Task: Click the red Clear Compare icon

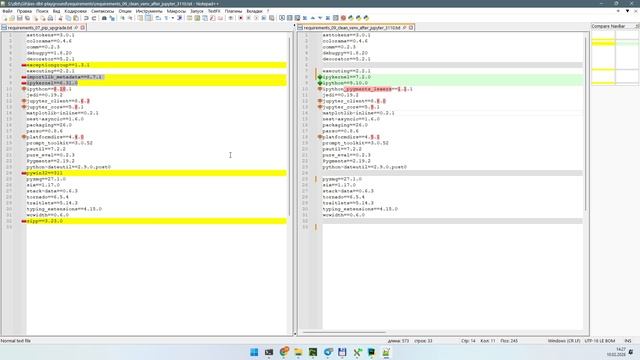Action: point(343,18)
